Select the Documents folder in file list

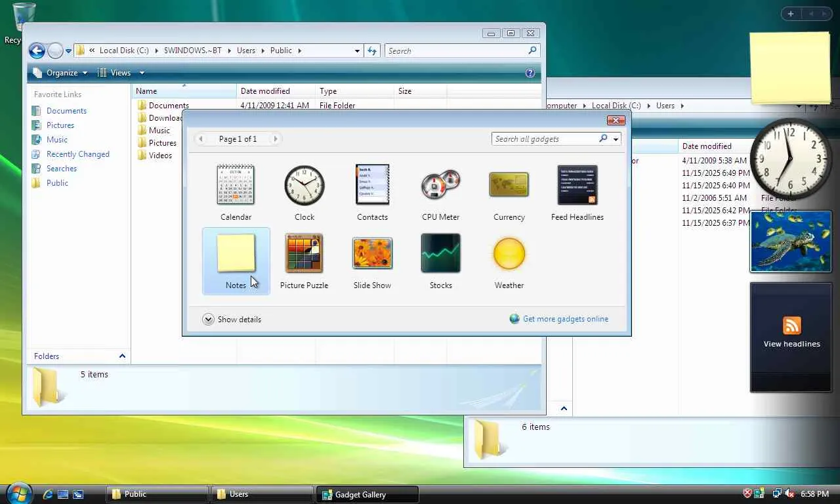pyautogui.click(x=163, y=105)
